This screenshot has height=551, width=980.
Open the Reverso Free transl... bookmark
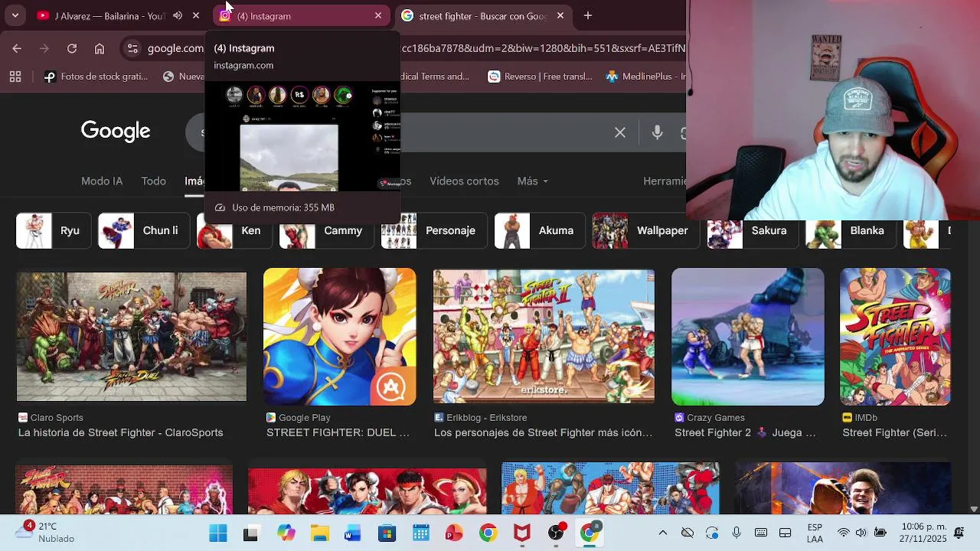[541, 77]
